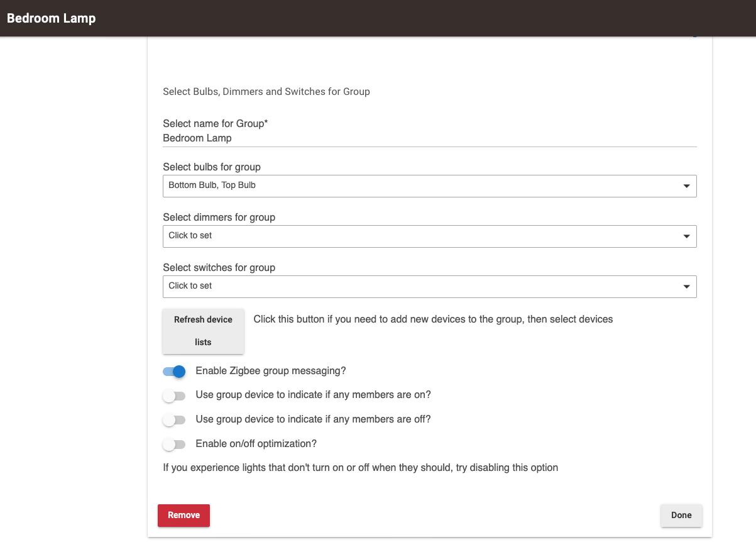Expand the switches selection dropdown
Screen dimensions: 756x542
(429, 286)
